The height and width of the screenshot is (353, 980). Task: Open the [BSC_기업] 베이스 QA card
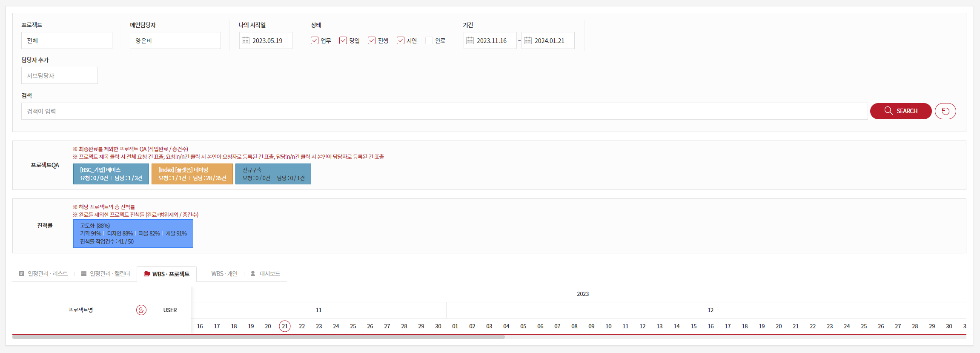111,174
